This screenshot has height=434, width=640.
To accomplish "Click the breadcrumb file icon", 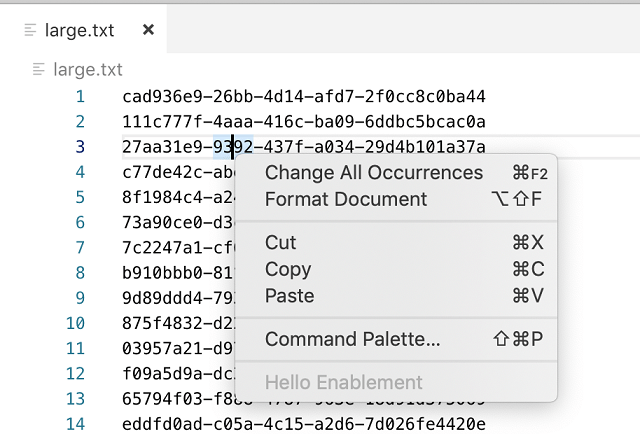I will coord(39,69).
